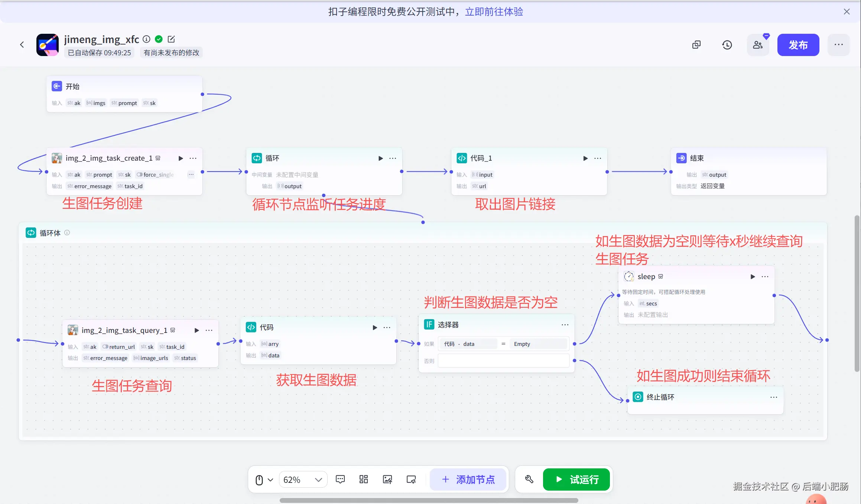Image resolution: width=861 pixels, height=504 pixels.
Task: Open version history clock icon
Action: (727, 45)
